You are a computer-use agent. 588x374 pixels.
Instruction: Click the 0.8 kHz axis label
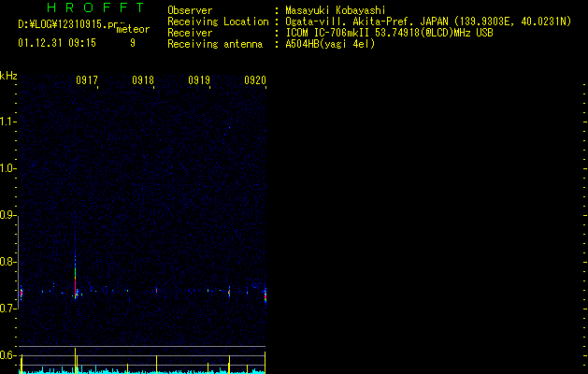[7, 262]
